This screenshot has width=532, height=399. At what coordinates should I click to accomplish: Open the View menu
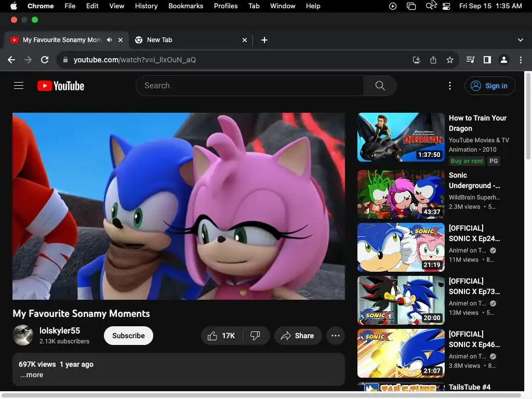click(x=117, y=6)
